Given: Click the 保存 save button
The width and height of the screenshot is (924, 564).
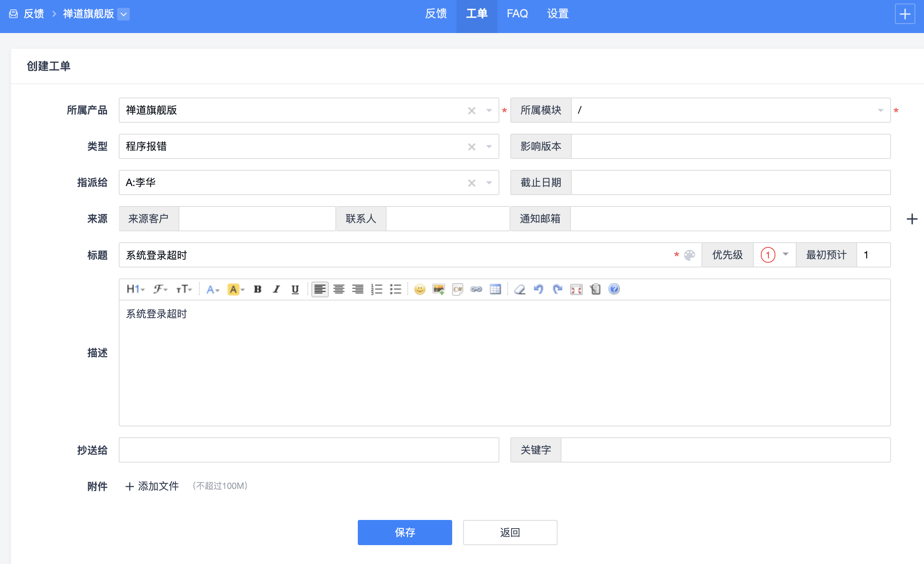Looking at the screenshot, I should [x=405, y=532].
